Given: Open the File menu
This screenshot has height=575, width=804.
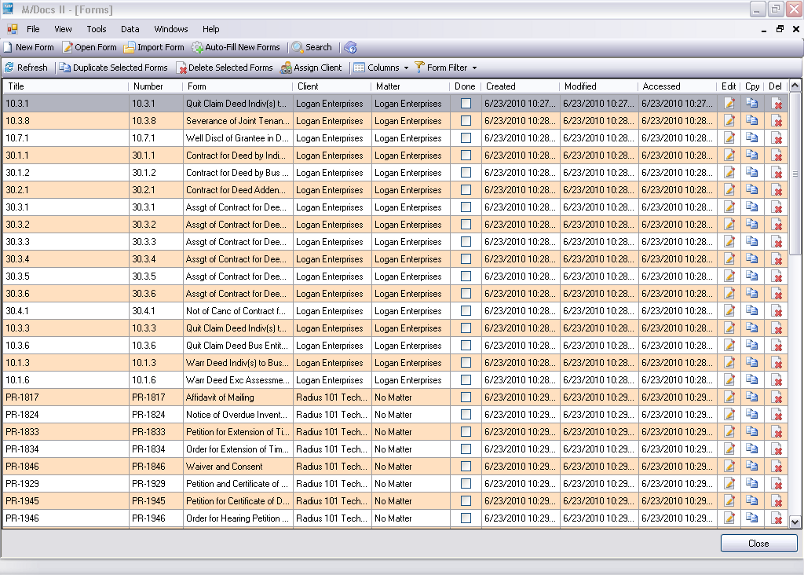Looking at the screenshot, I should (33, 29).
